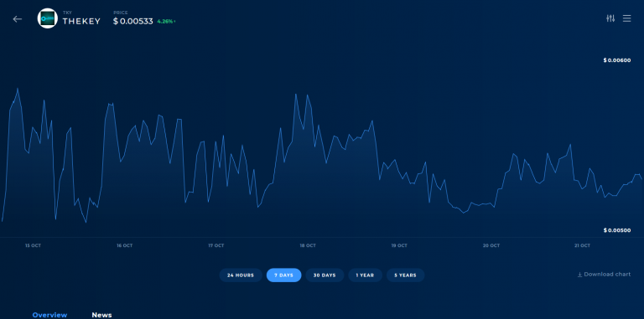644x319 pixels.
Task: Open the News tab
Action: 101,315
